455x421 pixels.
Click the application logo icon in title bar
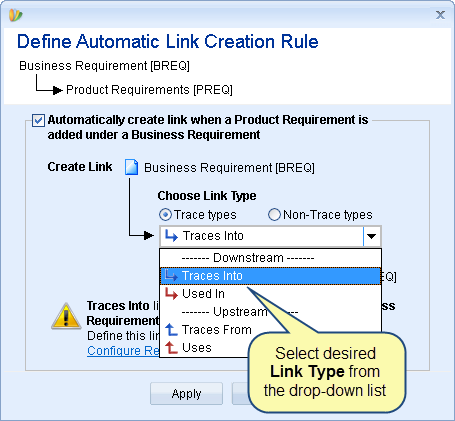coord(15,15)
